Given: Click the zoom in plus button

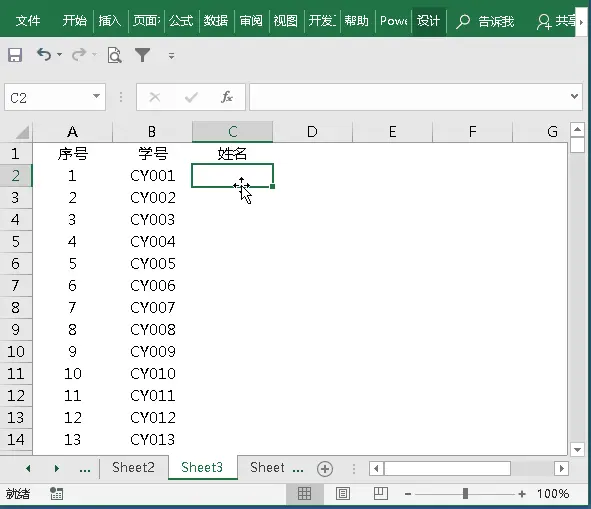Looking at the screenshot, I should 522,494.
